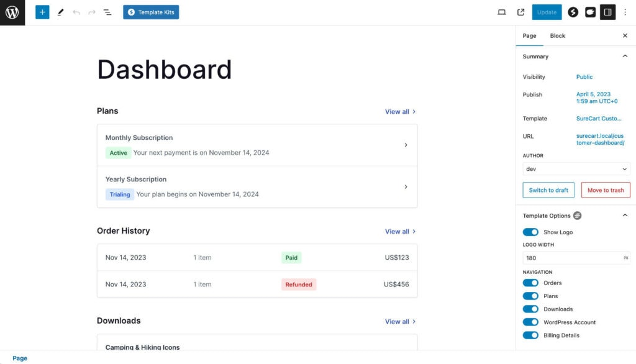Open the desktop Preview icon
Image resolution: width=636 pixels, height=364 pixels.
pyautogui.click(x=502, y=12)
